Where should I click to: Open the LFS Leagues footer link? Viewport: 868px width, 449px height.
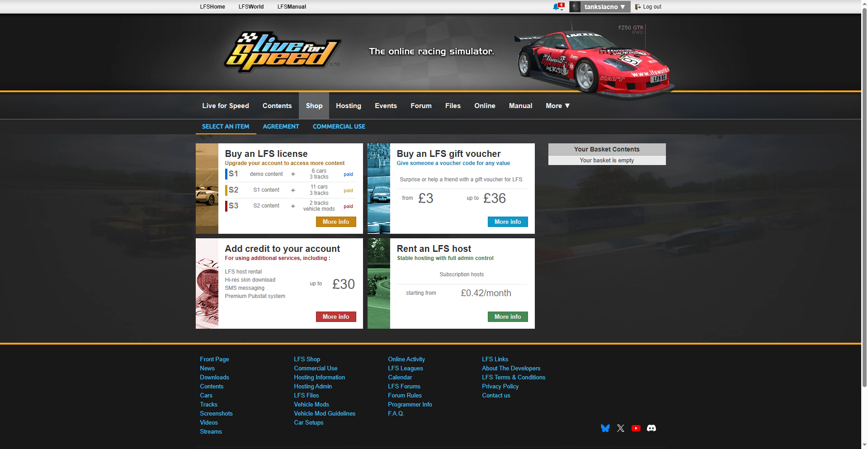pyautogui.click(x=406, y=369)
